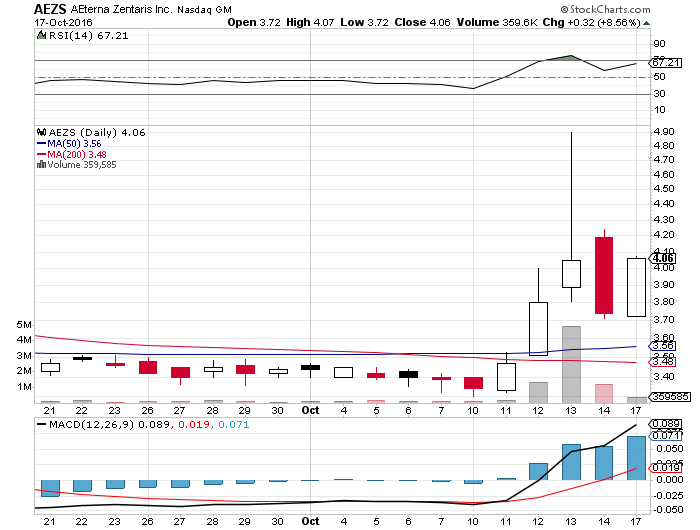This screenshot has height=530, width=700.
Task: Click the blue MA(50) legend line marker
Action: tap(42, 144)
